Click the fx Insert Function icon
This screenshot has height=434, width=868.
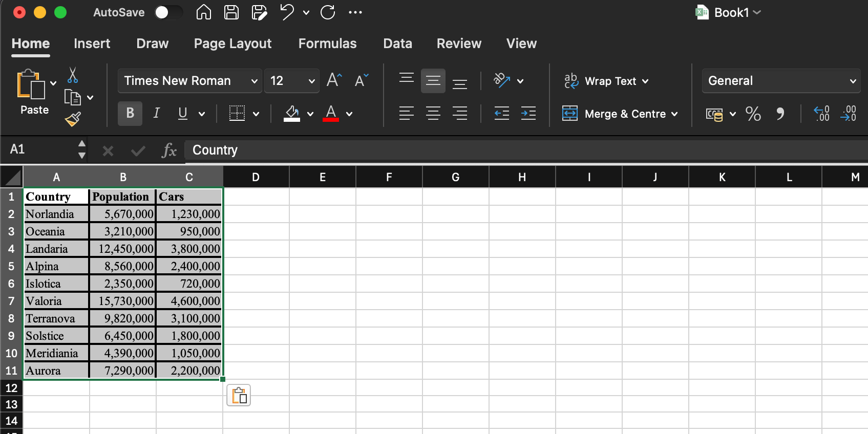coord(169,150)
